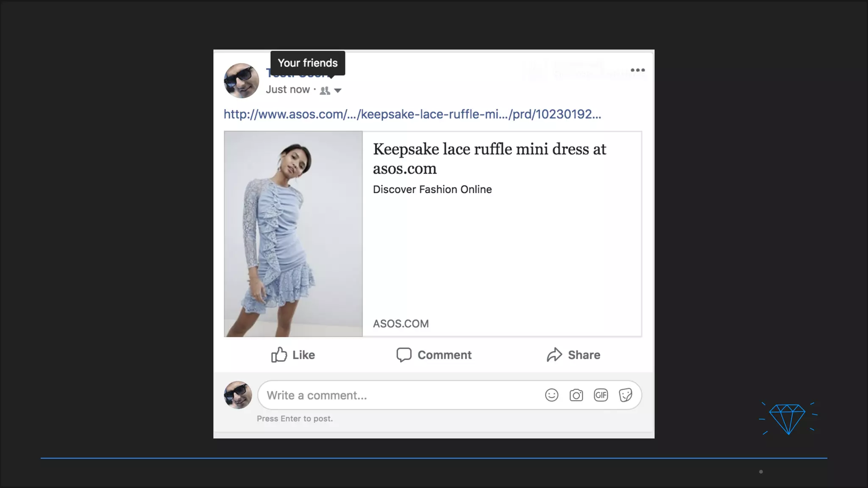This screenshot has height=488, width=868.
Task: Open the poster's profile picture
Action: point(241,81)
